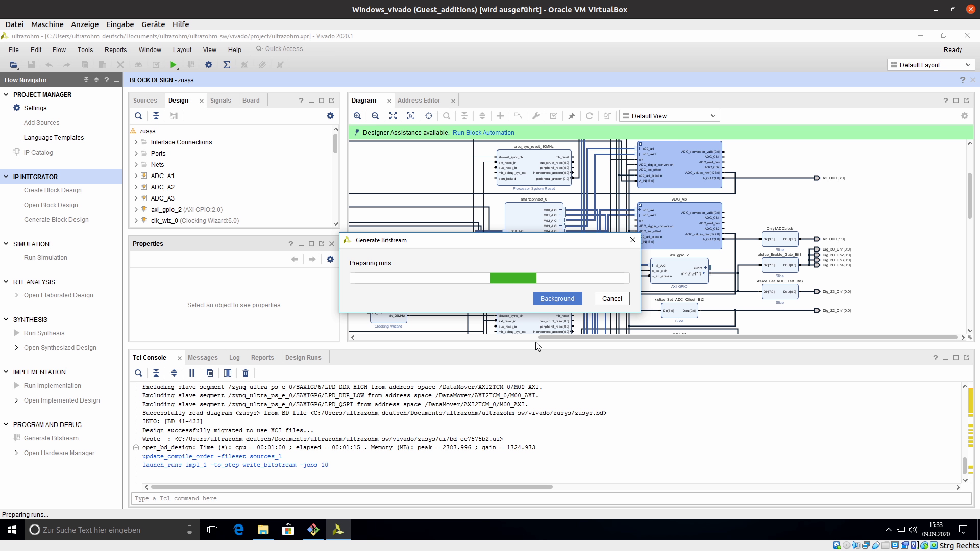Expand the ADC_A1 tree node

pos(136,176)
